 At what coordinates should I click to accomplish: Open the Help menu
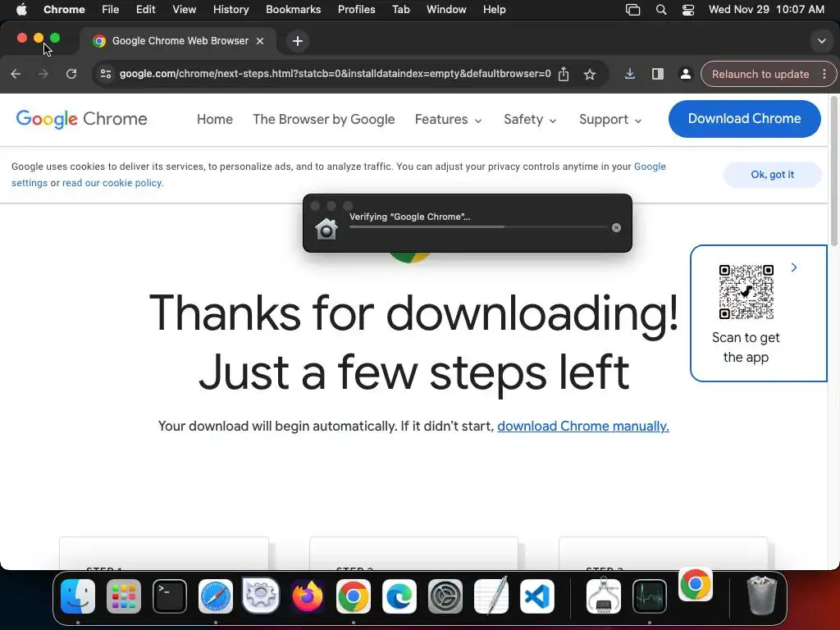(x=494, y=10)
